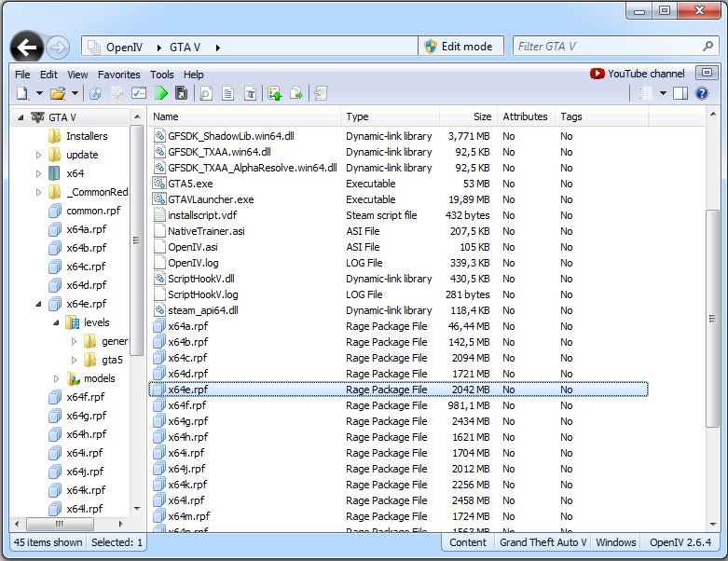This screenshot has width=728, height=561.
Task: Click the YouTube channel icon
Action: (x=598, y=74)
